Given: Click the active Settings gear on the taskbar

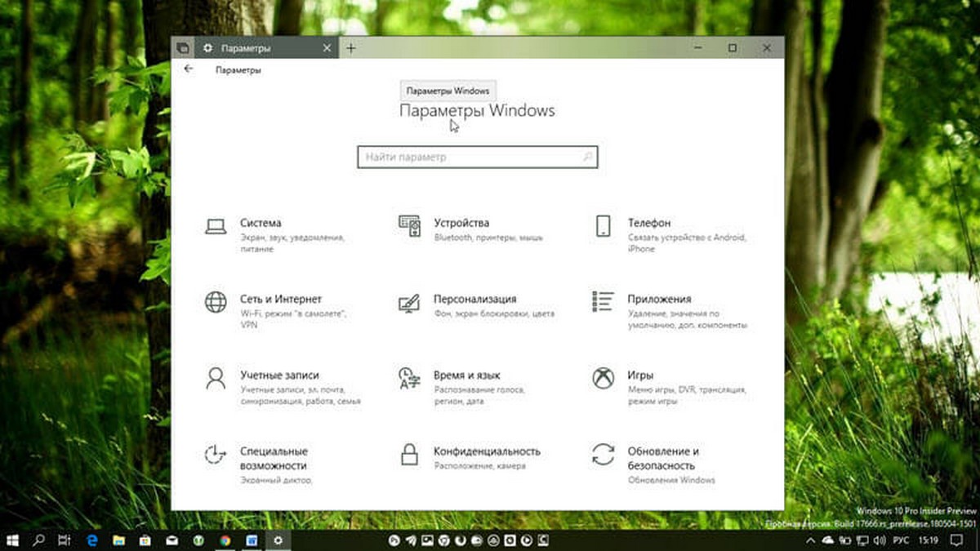Looking at the screenshot, I should [278, 540].
